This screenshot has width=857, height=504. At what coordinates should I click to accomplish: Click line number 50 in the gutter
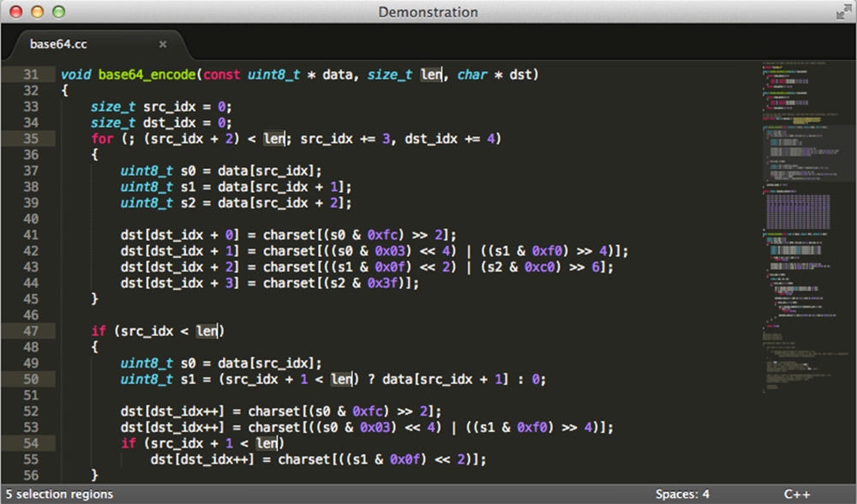31,380
